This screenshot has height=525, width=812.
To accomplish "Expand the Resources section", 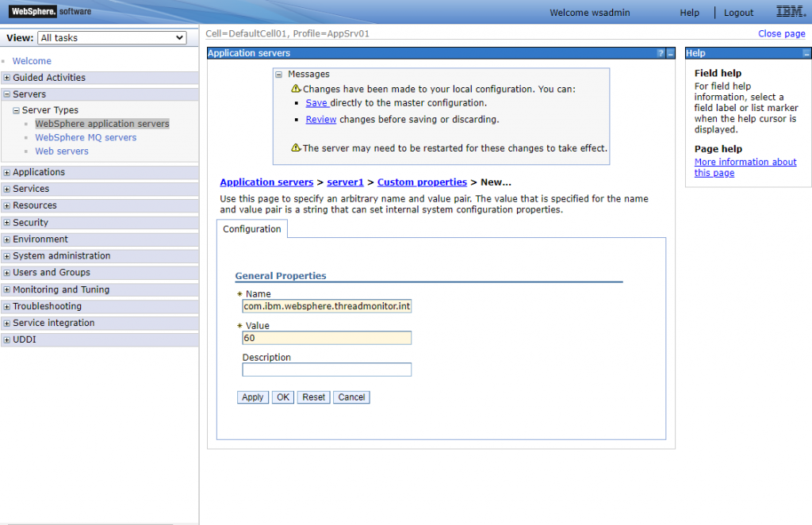I will click(x=6, y=205).
